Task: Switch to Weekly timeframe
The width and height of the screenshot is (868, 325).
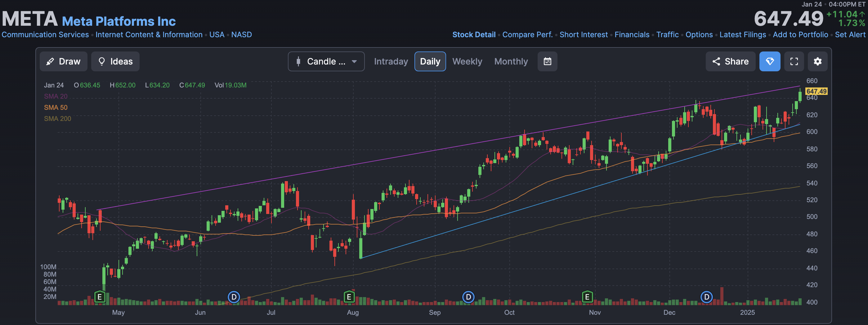Action: click(467, 61)
